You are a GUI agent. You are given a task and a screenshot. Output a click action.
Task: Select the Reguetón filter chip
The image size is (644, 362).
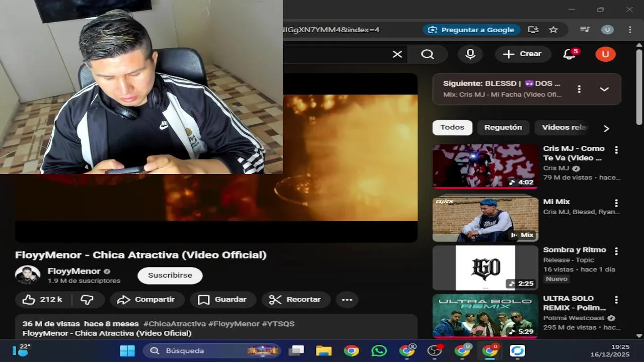pos(503,128)
